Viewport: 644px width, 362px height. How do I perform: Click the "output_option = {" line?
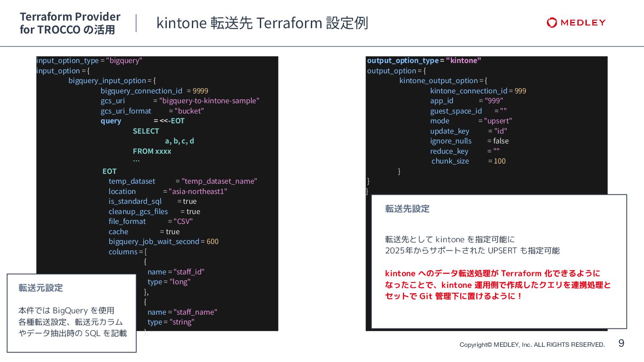click(x=397, y=71)
